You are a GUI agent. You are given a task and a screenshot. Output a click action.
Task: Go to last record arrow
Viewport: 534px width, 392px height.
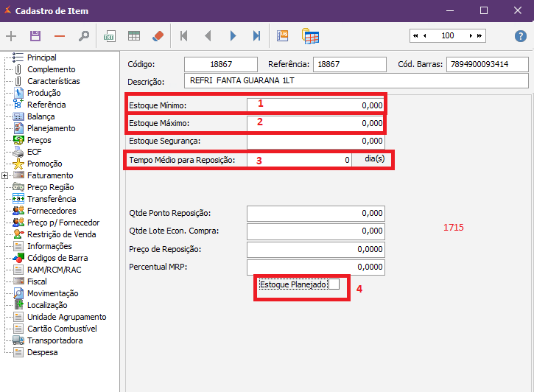[x=257, y=36]
